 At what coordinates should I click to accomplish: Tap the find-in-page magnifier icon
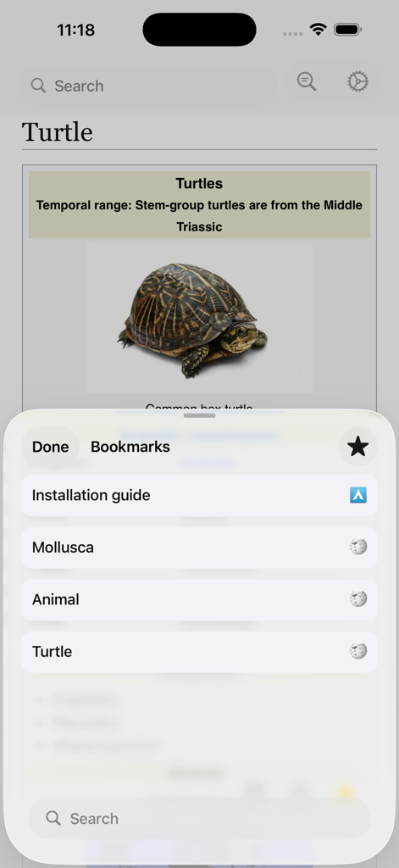click(306, 81)
